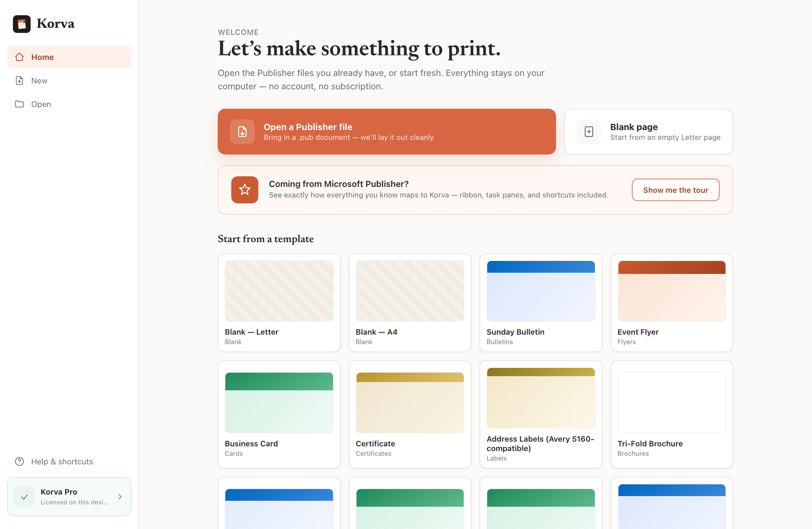Click the 'Certificates' category label

coord(373,453)
